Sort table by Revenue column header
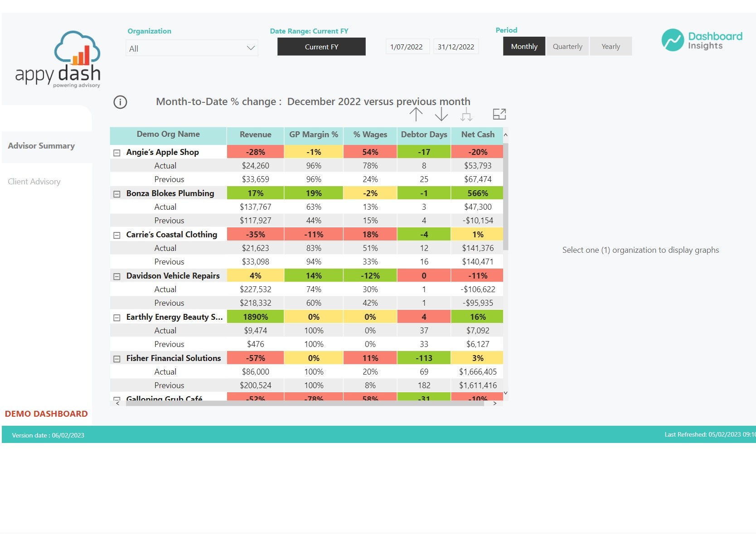756x534 pixels. (x=255, y=135)
